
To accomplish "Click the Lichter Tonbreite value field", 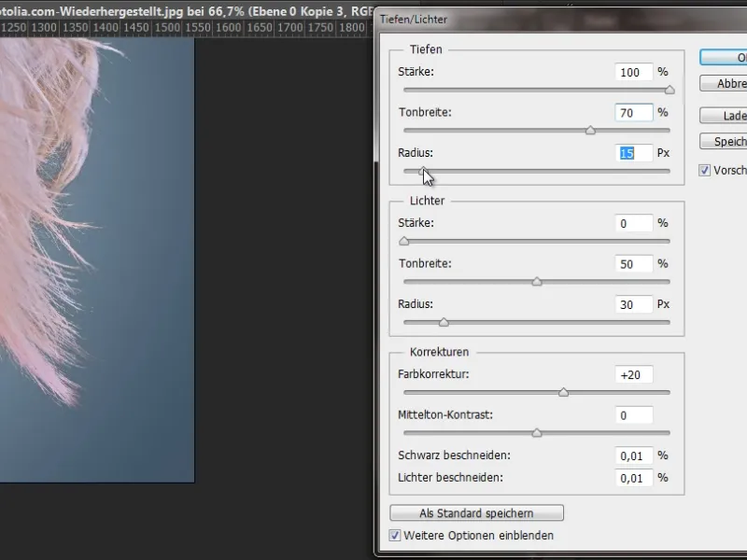I will [x=634, y=264].
